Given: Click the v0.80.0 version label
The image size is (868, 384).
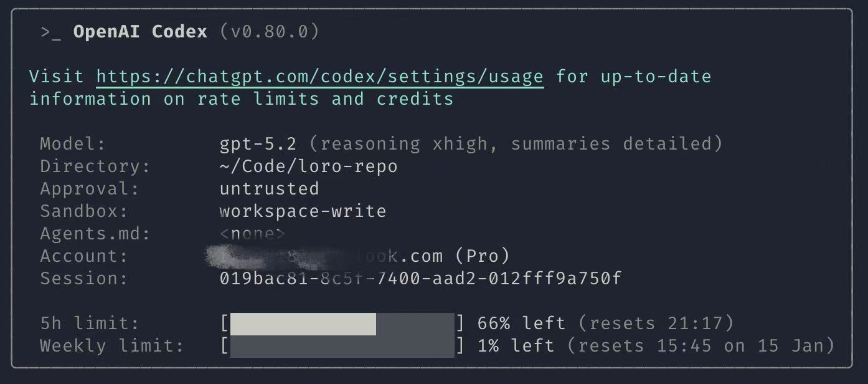Looking at the screenshot, I should [x=269, y=32].
